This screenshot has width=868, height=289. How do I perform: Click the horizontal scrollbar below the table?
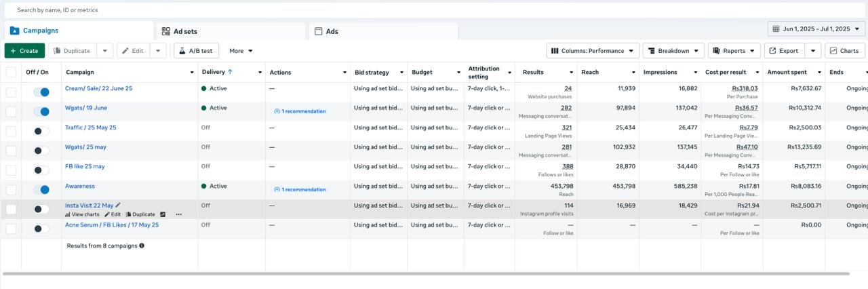coord(426,273)
